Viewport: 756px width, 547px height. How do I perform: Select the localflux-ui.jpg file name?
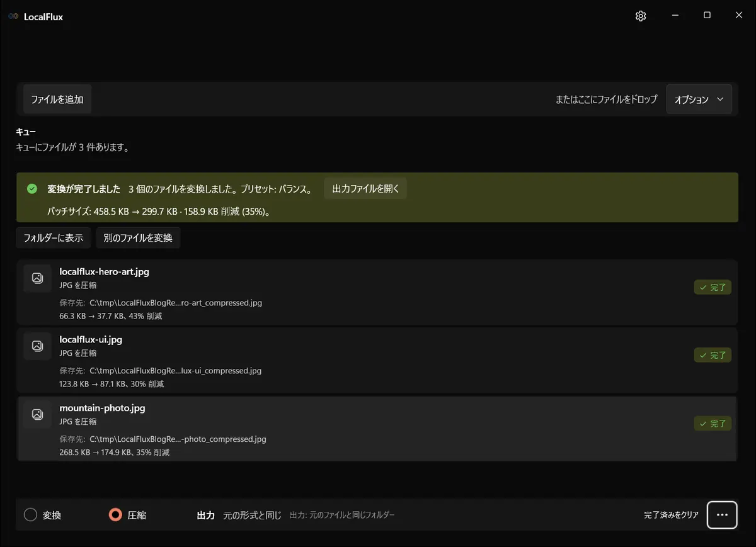pos(91,339)
